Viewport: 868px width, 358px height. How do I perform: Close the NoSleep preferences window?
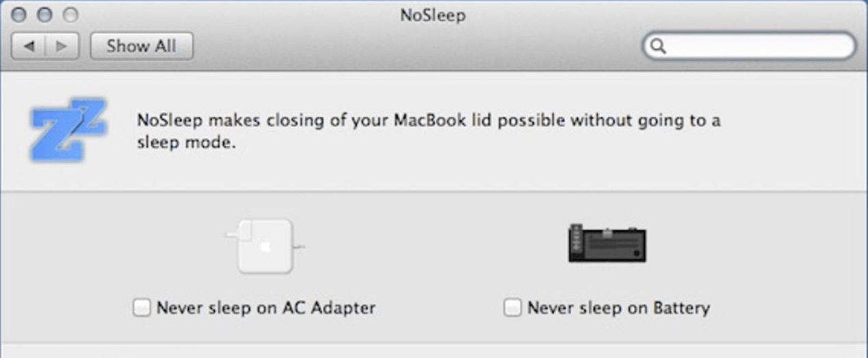[20, 14]
